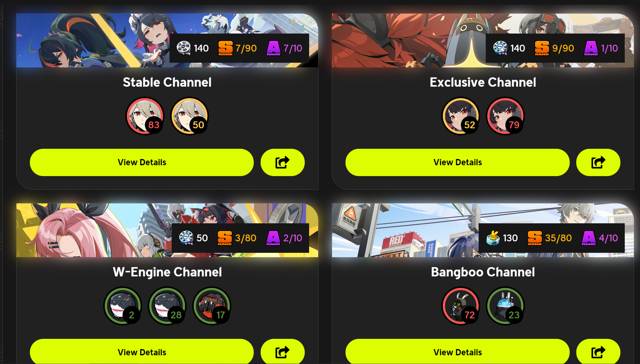Select Stable Channel character avatar with 83
Viewport: 640px width, 364px height.
point(145,116)
